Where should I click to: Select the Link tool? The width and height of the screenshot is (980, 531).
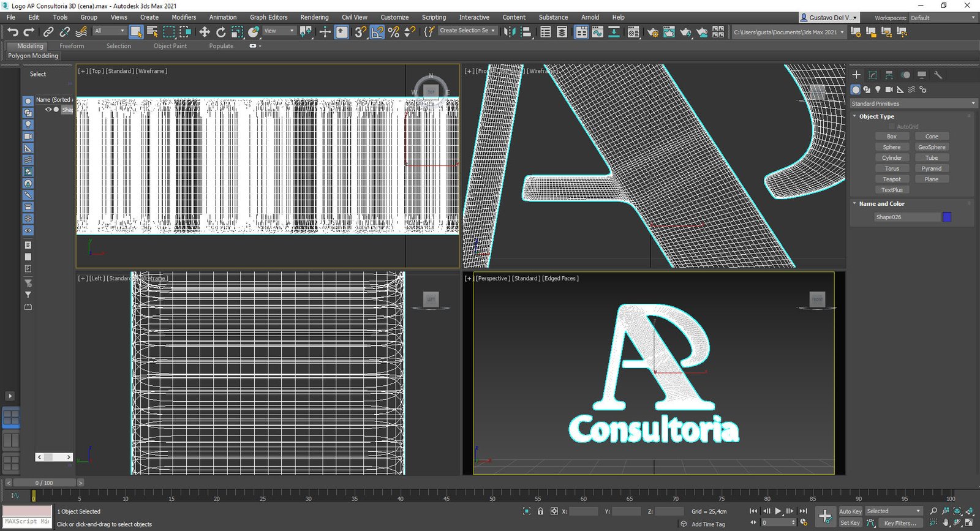coord(48,32)
